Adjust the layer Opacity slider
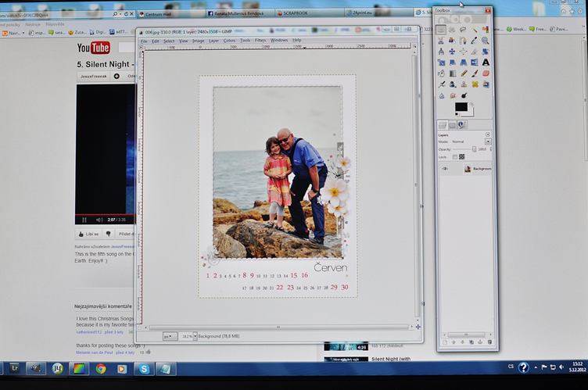 point(464,149)
